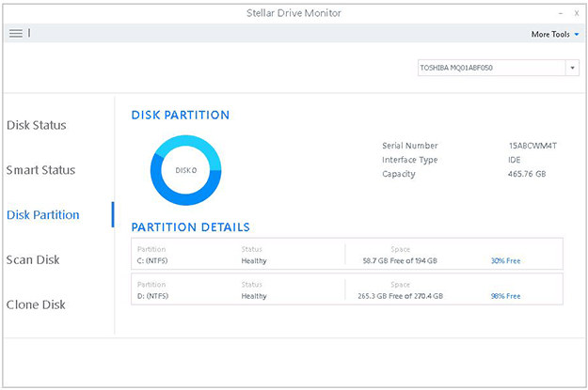The height and width of the screenshot is (390, 588).
Task: Click the capacity value 465.76 GB
Action: [x=527, y=174]
